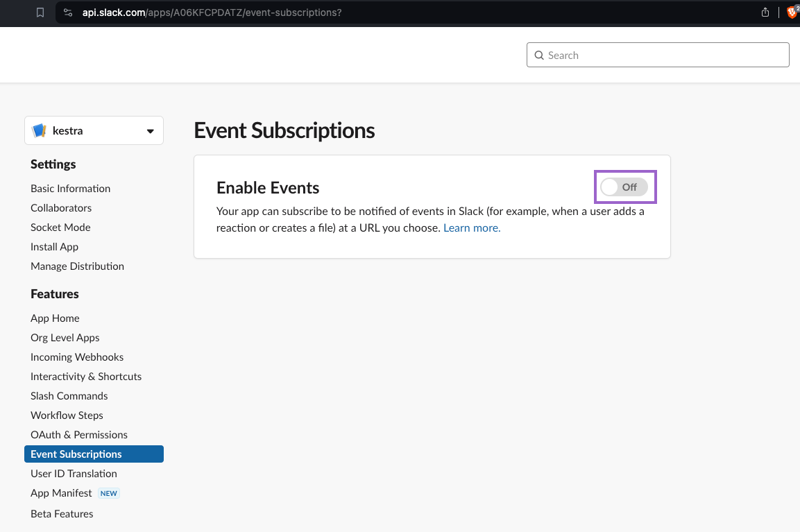800x532 pixels.
Task: Navigate to Install App page
Action: pyautogui.click(x=54, y=247)
